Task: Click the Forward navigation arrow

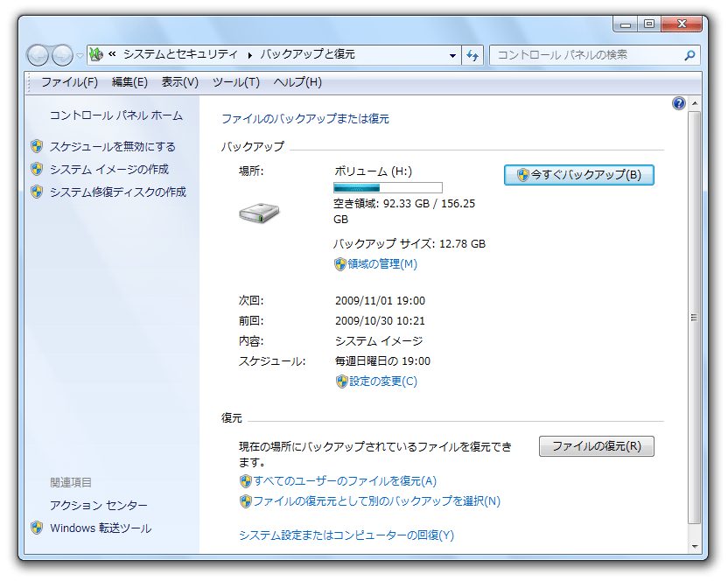Action: 62,56
